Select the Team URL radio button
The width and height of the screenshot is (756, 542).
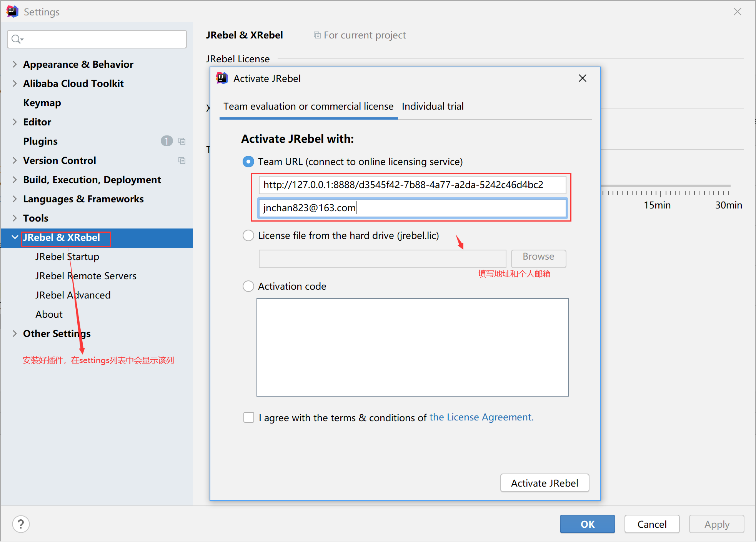[248, 162]
